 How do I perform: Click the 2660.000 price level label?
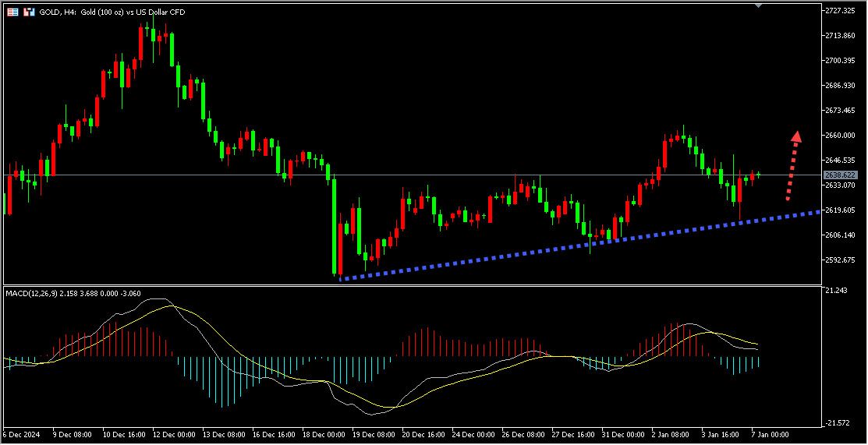(841, 136)
